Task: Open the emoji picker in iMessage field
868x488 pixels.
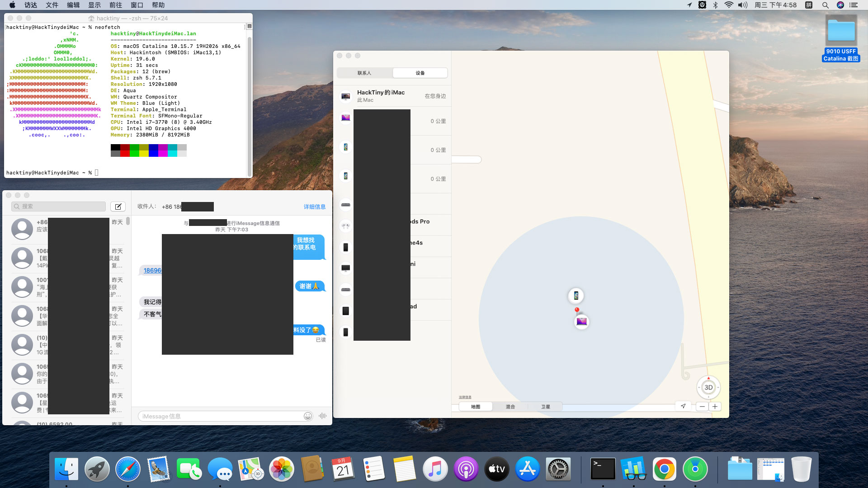Action: (x=308, y=416)
